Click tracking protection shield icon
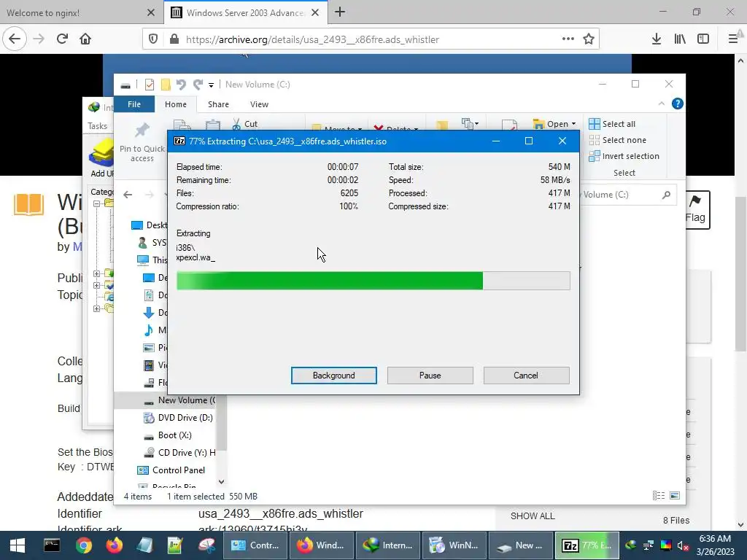The width and height of the screenshot is (747, 560). pyautogui.click(x=153, y=39)
